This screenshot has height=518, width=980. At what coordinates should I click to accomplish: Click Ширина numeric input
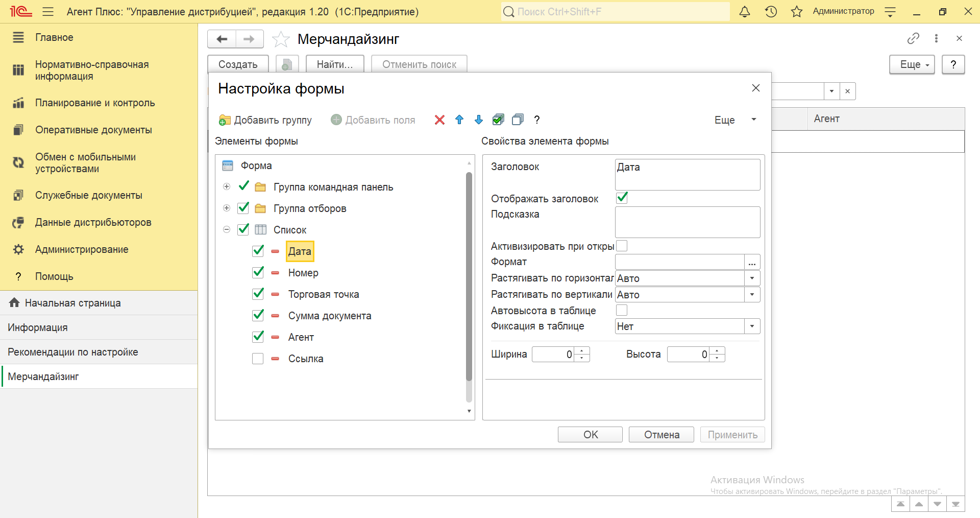click(553, 355)
